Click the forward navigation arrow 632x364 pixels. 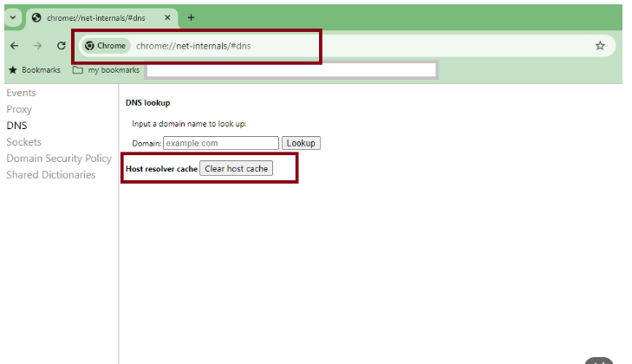pyautogui.click(x=37, y=46)
